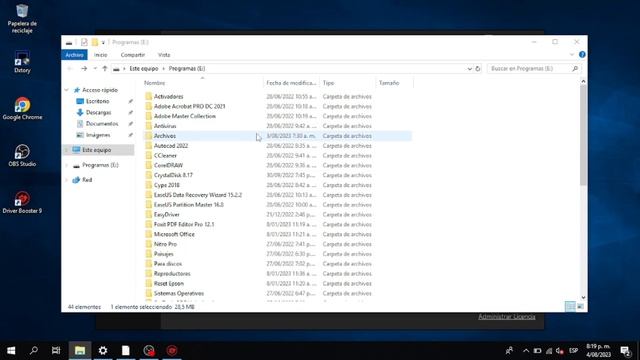Screen dimensions: 640x360
Task: Select the Reset Epson folder
Action: (x=169, y=283)
